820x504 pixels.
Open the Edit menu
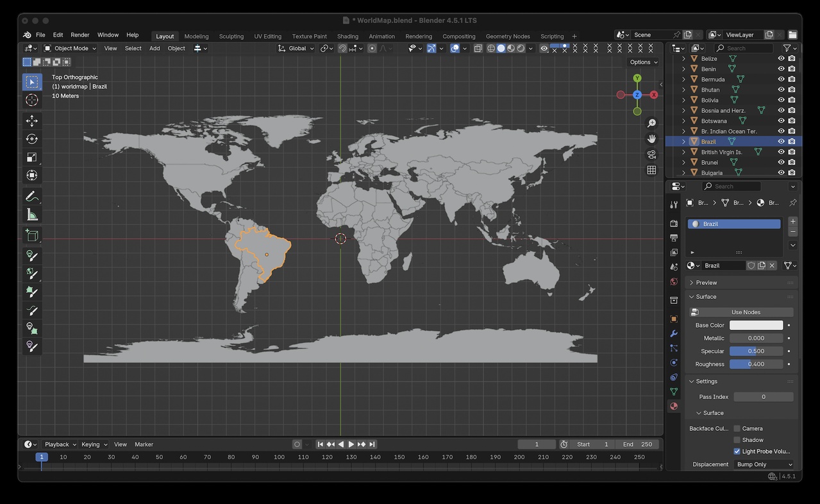58,35
